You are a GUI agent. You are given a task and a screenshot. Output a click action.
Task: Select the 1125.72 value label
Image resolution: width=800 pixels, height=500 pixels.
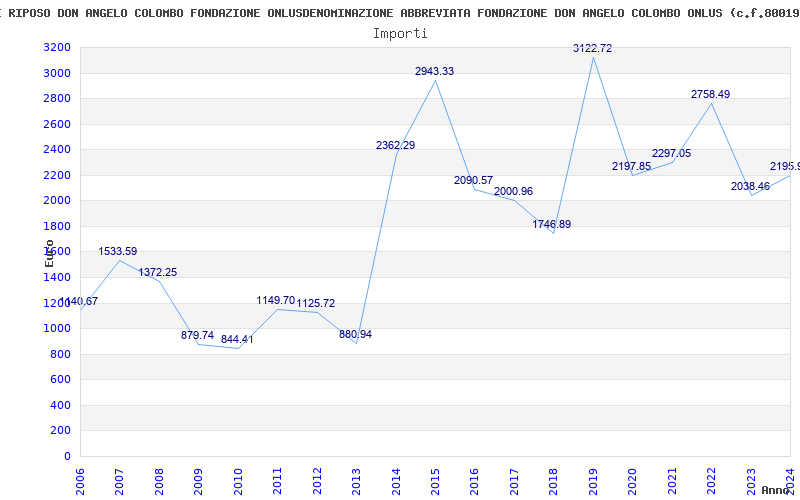[316, 304]
